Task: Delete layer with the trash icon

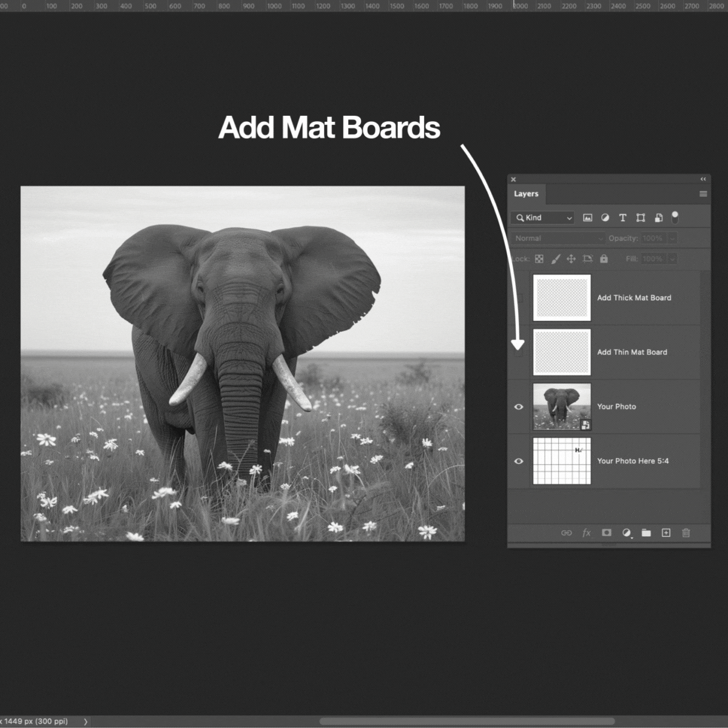Action: click(x=686, y=533)
